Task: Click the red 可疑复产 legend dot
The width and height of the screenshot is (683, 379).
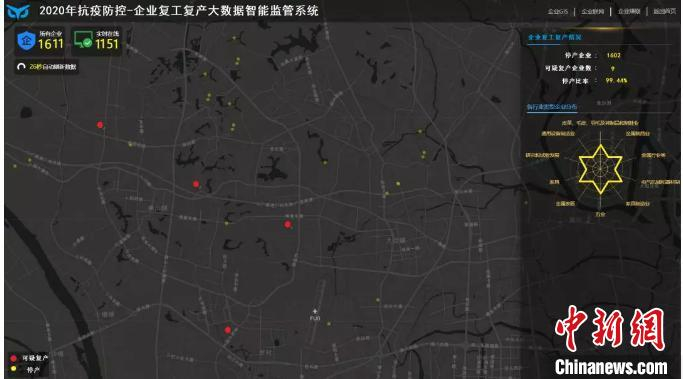Action: (x=14, y=358)
